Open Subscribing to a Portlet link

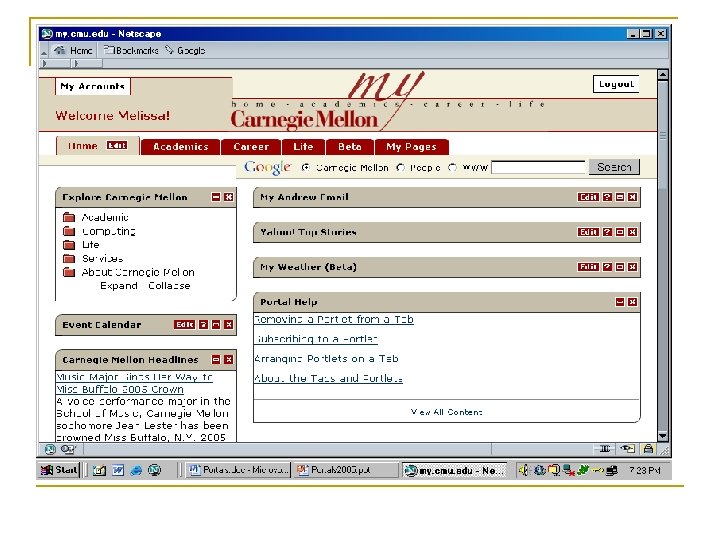[x=316, y=339]
